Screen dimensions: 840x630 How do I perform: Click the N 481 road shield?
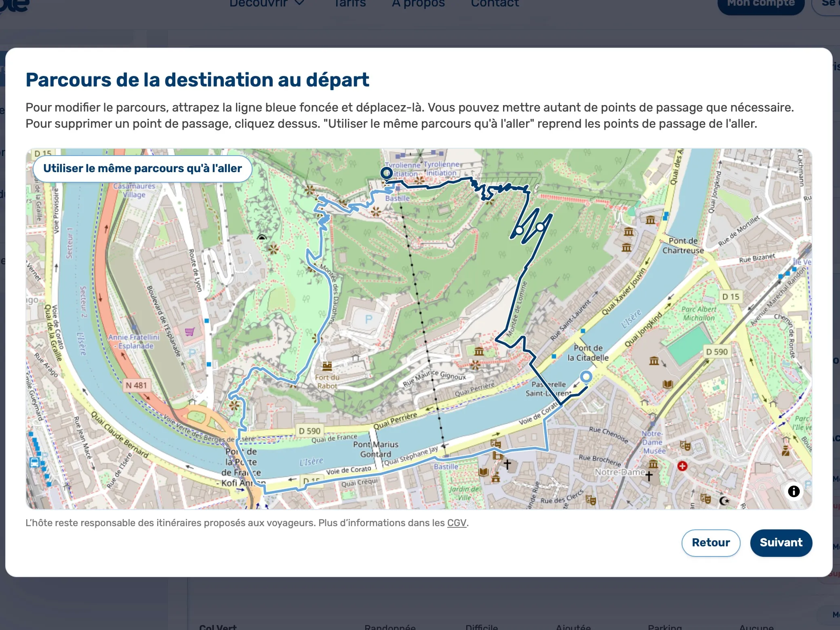[136, 385]
